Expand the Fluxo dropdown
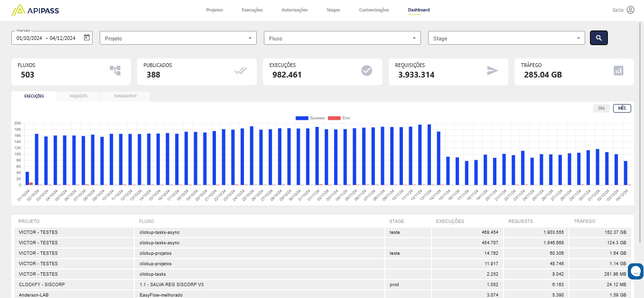 [x=342, y=38]
